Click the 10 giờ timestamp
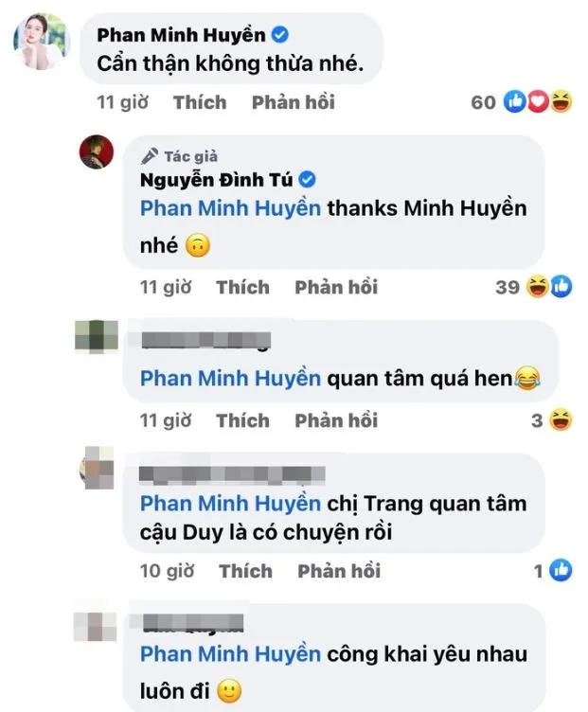The image size is (588, 712). 167,571
